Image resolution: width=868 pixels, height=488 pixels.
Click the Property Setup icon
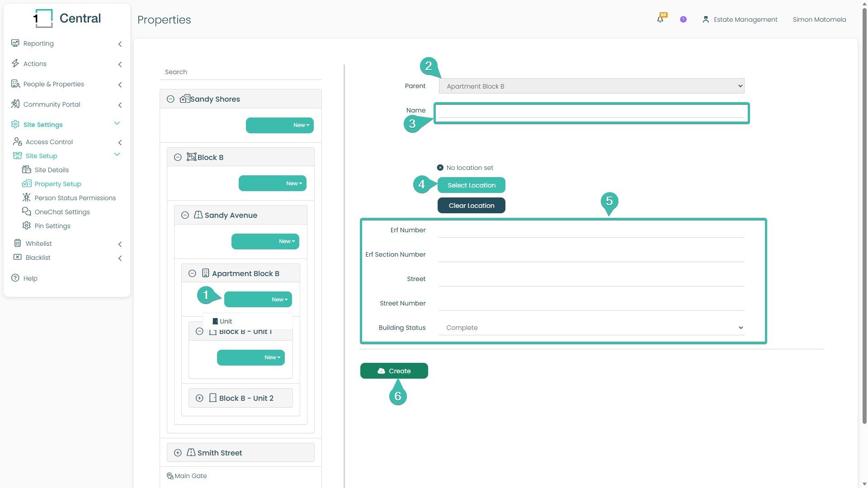click(x=27, y=183)
